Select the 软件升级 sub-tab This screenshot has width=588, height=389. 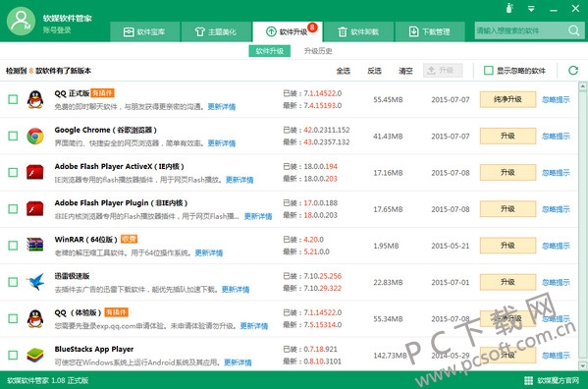270,51
